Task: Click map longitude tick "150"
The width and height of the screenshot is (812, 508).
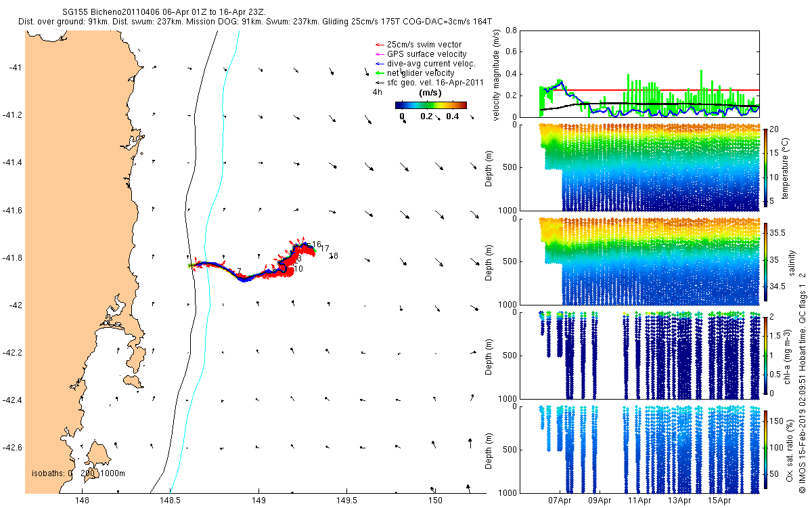Action: [x=434, y=501]
